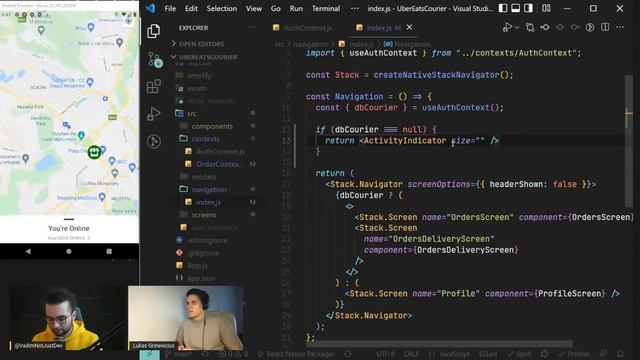Open the Git Graph activity bar icon
This screenshot has height=360, width=640.
pos(153,141)
